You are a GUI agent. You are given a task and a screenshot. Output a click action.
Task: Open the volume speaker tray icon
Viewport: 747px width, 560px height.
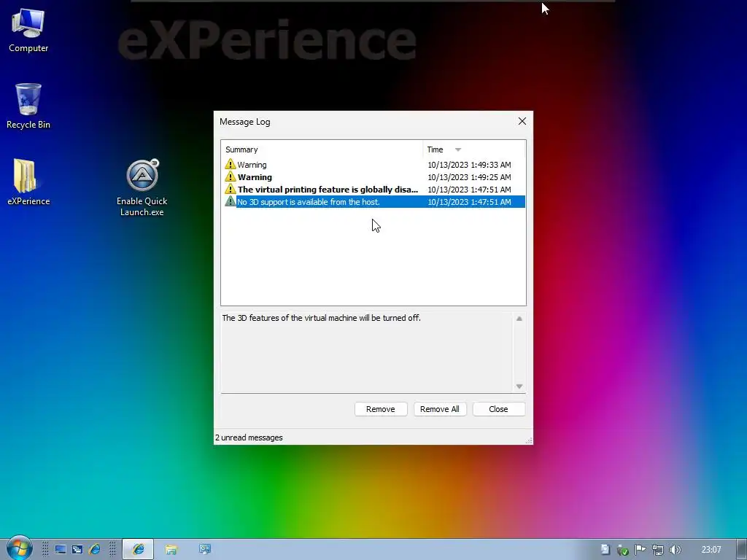point(675,550)
